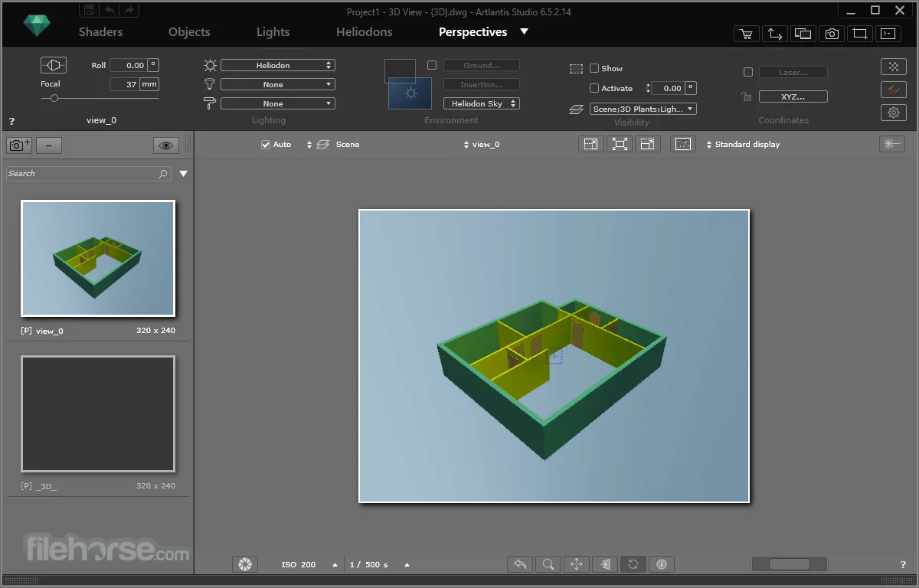Expand the views list filter triangle
The height and width of the screenshot is (588, 919).
(183, 174)
